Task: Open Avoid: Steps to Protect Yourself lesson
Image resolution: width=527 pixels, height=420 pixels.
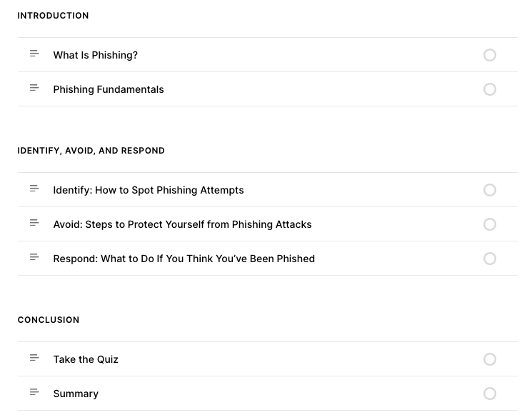Action: [x=182, y=224]
